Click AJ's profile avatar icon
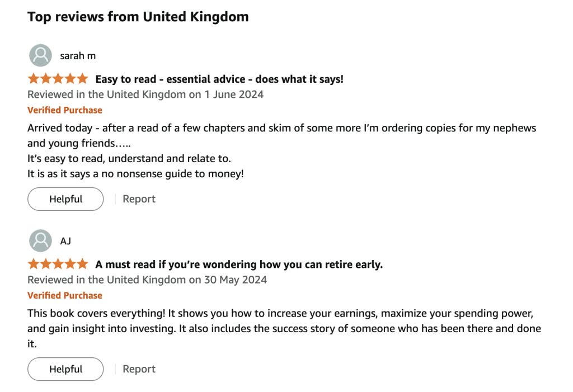The height and width of the screenshot is (392, 573). coord(40,241)
